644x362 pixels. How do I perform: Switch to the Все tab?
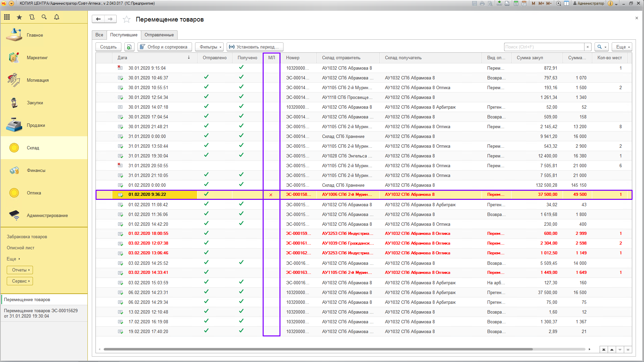[x=99, y=35]
